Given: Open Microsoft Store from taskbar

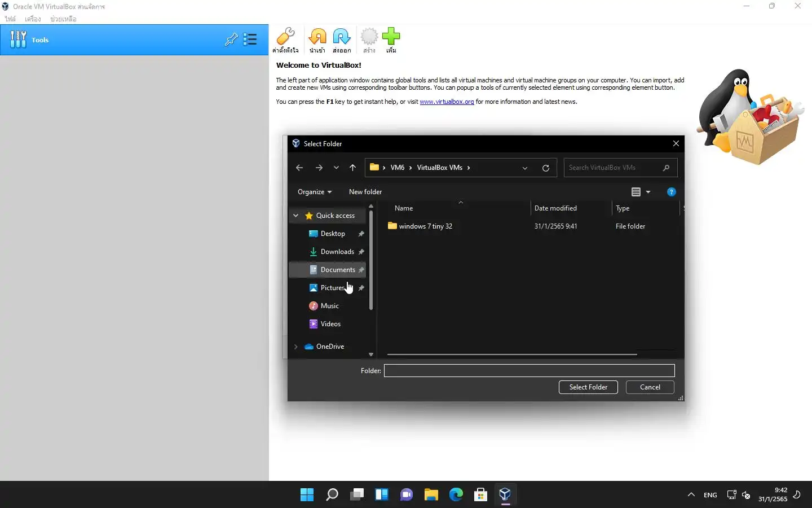Looking at the screenshot, I should coord(481,494).
